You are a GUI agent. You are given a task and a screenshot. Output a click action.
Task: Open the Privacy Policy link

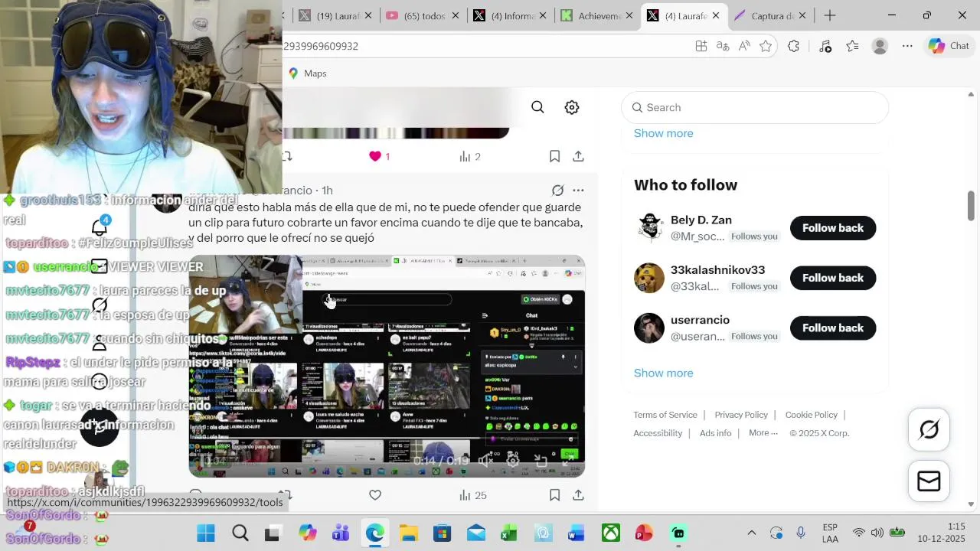741,415
